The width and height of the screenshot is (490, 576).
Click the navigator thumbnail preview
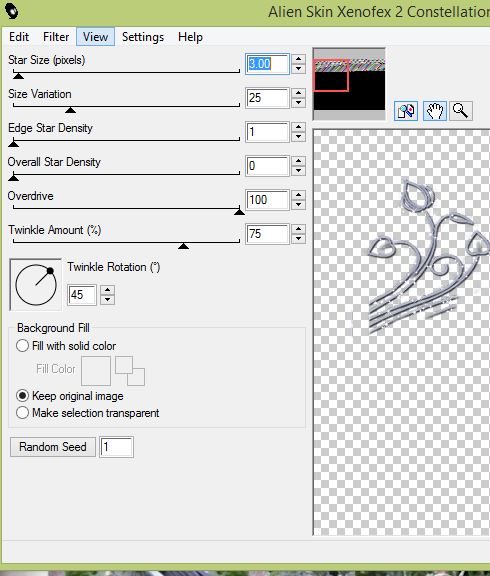[349, 84]
